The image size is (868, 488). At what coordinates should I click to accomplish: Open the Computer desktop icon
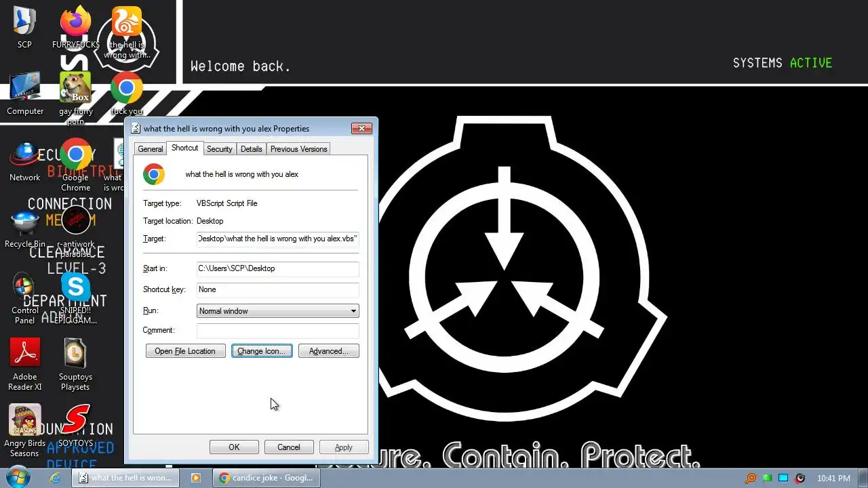coord(25,88)
